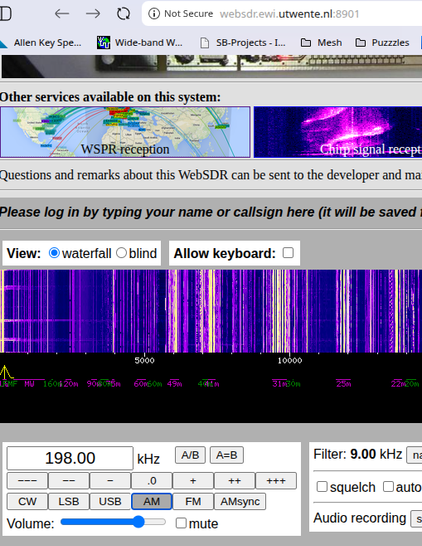Enable the squelch checkbox
Screen dimensions: 422x546
coord(322,486)
